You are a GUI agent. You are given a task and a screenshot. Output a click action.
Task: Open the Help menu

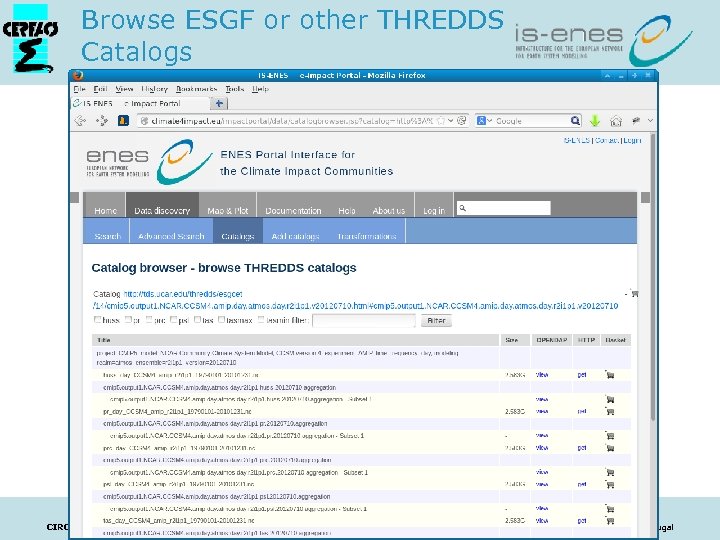click(260, 89)
